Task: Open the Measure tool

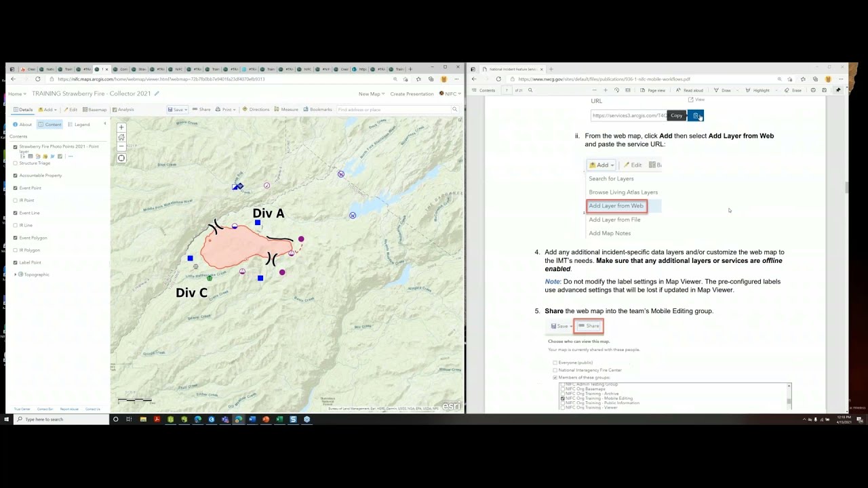Action: click(286, 109)
